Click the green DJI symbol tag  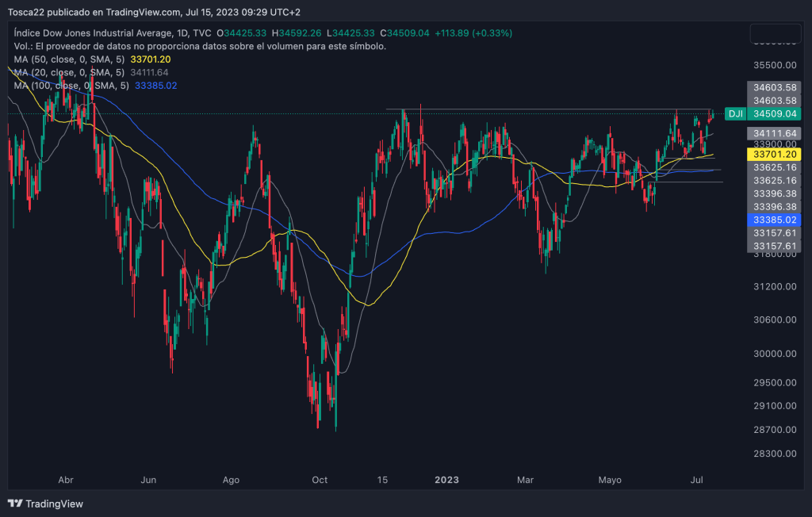(735, 114)
